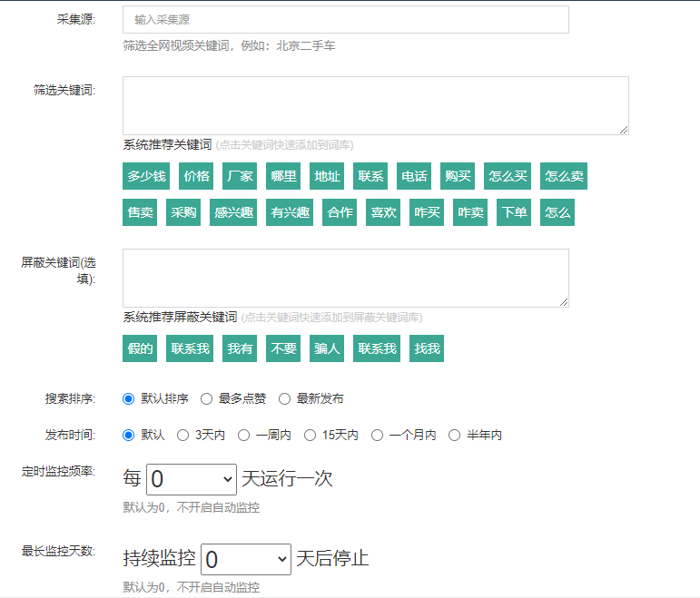Click the 采集源 input field
700x598 pixels.
346,20
